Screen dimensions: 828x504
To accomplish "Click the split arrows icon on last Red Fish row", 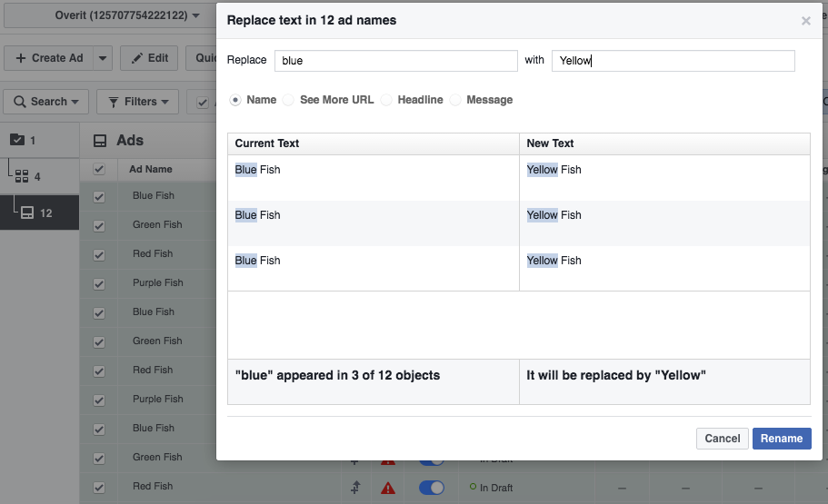I will click(356, 488).
